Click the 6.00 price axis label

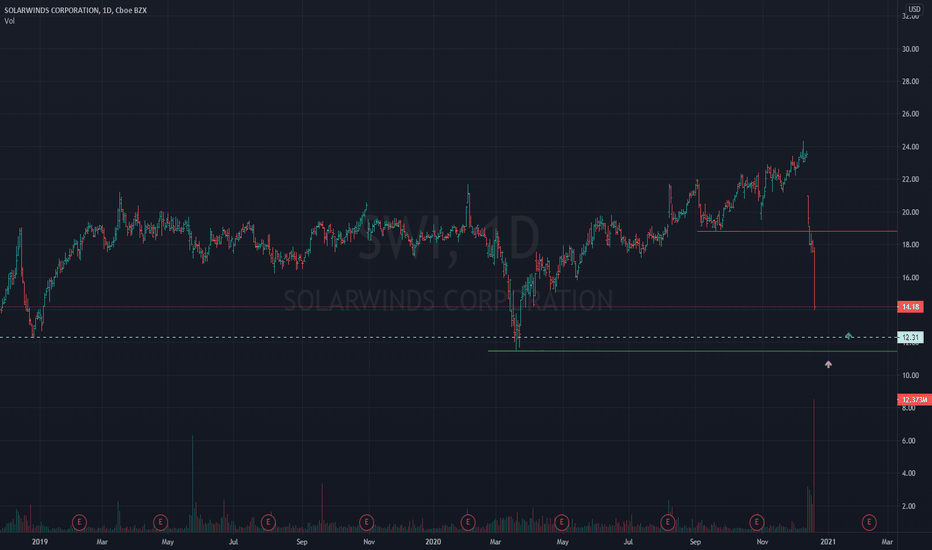pyautogui.click(x=909, y=441)
